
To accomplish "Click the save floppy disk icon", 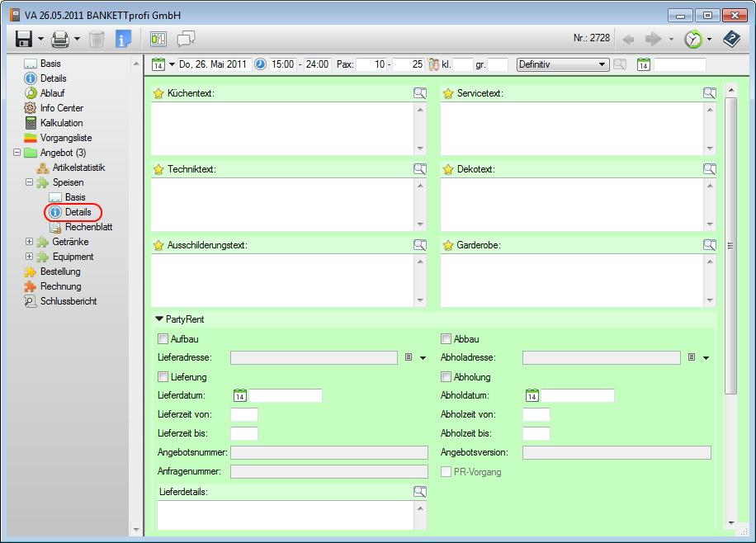I will tap(23, 39).
